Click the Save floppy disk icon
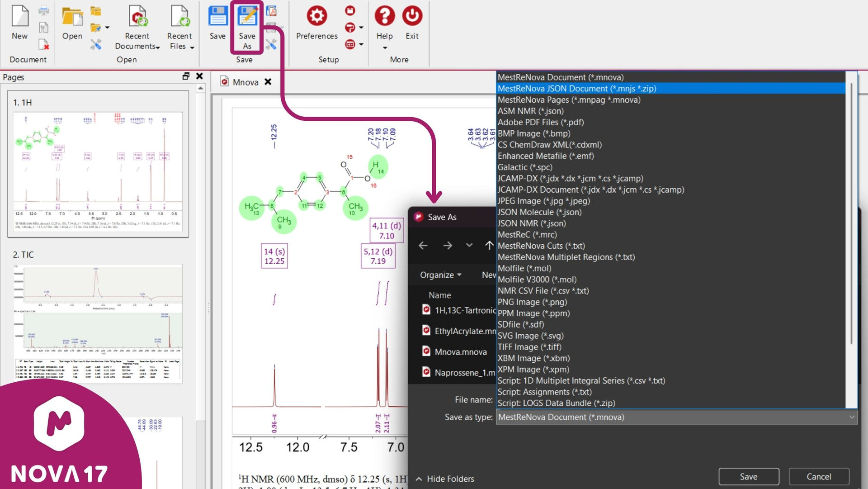This screenshot has height=489, width=868. (217, 17)
